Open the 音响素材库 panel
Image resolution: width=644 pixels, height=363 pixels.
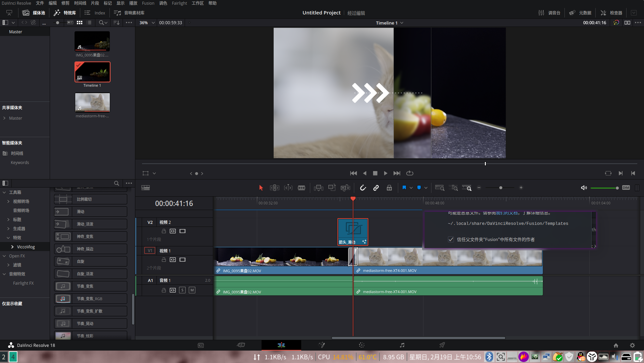point(129,13)
